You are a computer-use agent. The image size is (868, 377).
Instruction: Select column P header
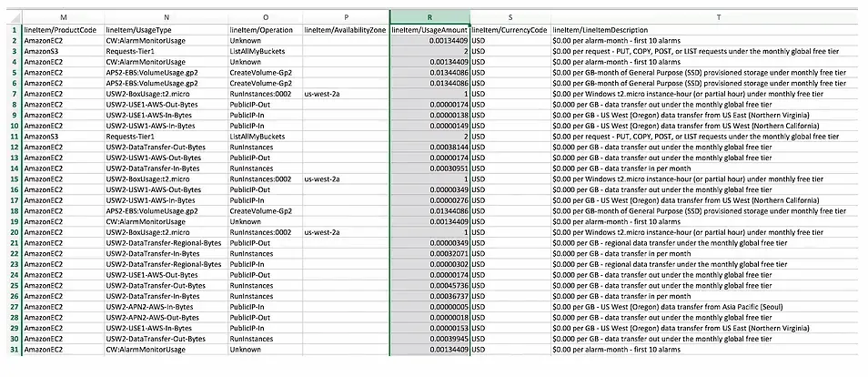coord(347,17)
